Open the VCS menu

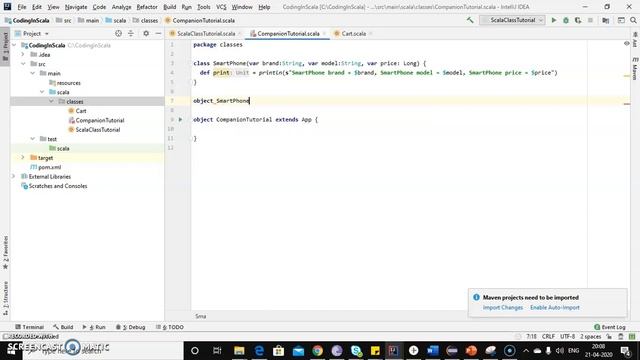[x=221, y=7]
